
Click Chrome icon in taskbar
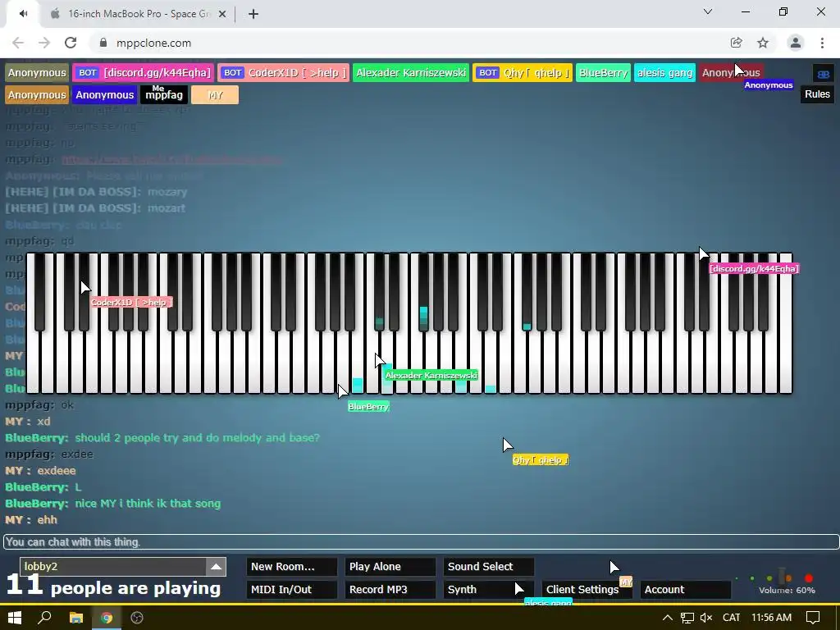point(107,618)
